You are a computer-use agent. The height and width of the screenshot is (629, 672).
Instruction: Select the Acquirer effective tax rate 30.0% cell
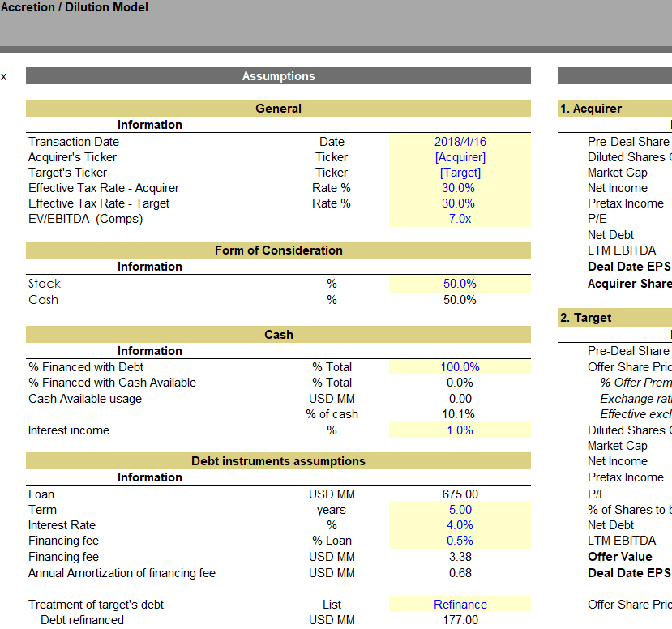point(460,188)
